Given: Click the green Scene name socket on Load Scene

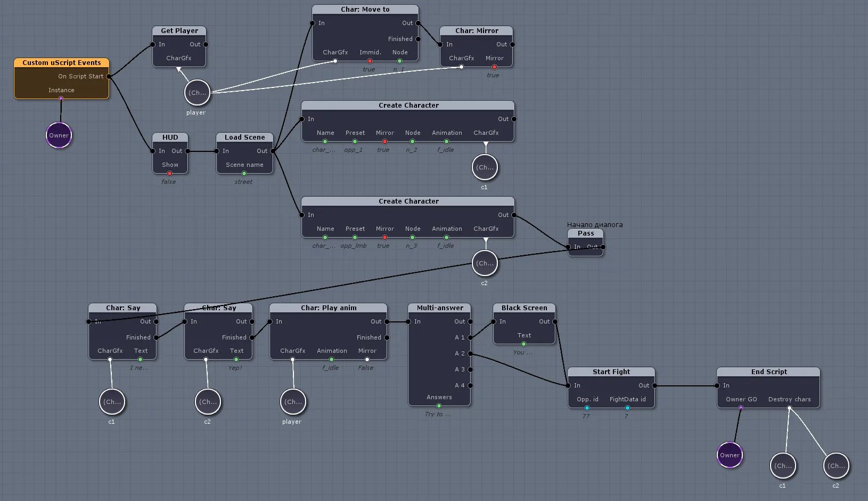Looking at the screenshot, I should tap(244, 173).
